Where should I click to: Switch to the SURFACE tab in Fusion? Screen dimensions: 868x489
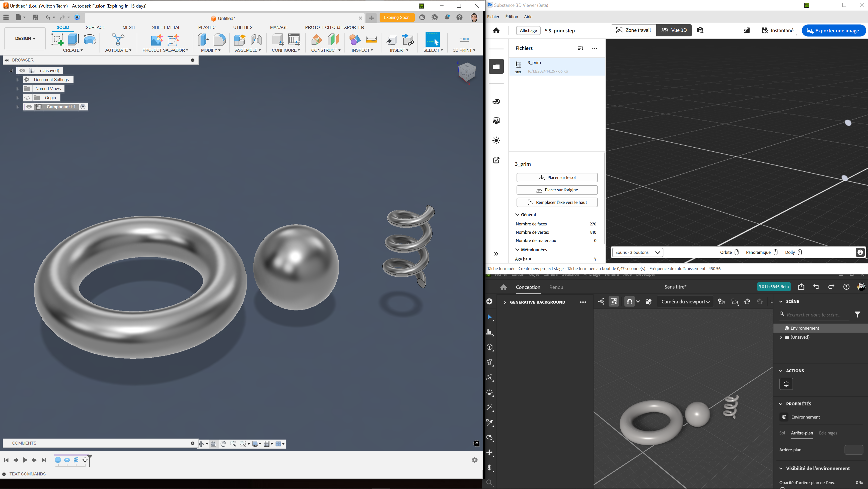[x=95, y=27]
